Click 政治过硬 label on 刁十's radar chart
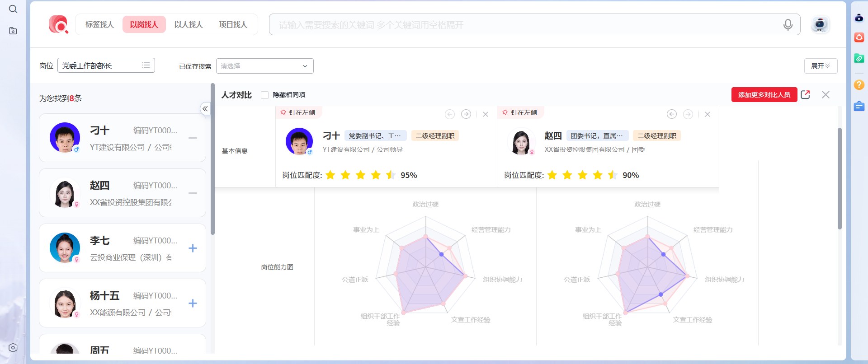Viewport: 868px width, 364px height. click(x=425, y=204)
